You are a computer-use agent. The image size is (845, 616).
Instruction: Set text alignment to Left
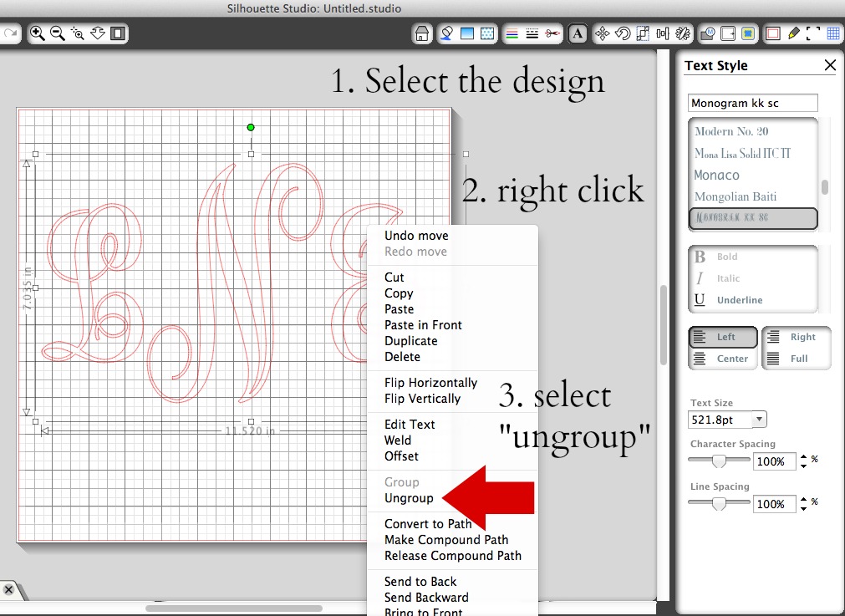pyautogui.click(x=723, y=337)
